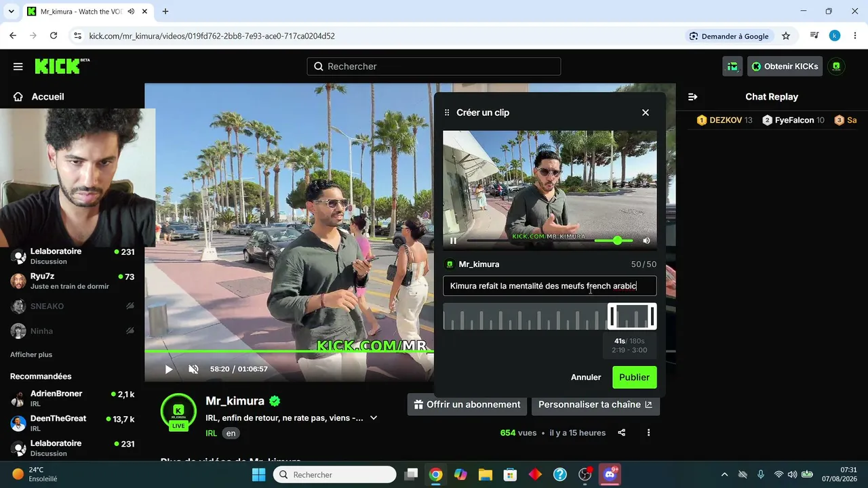Open Discord from the taskbar
This screenshot has height=488, width=868.
click(x=610, y=474)
